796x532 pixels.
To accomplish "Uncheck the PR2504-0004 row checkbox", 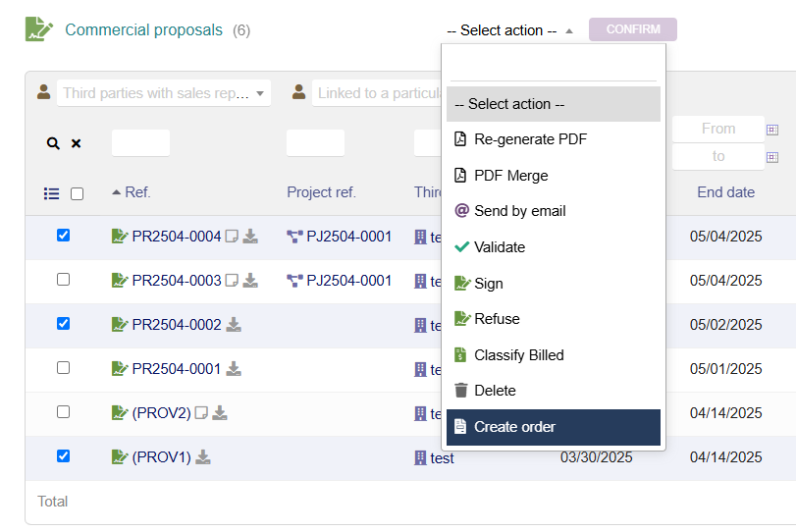I will point(64,236).
